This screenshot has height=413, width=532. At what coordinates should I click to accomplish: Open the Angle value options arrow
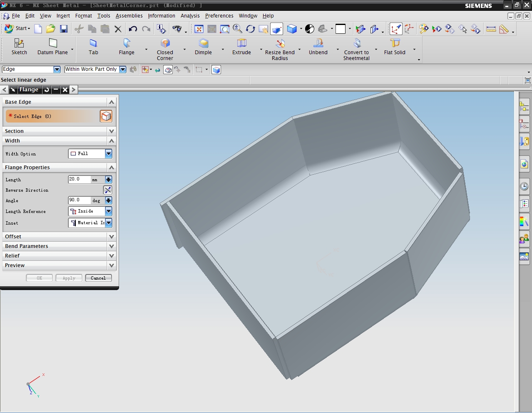click(x=108, y=200)
